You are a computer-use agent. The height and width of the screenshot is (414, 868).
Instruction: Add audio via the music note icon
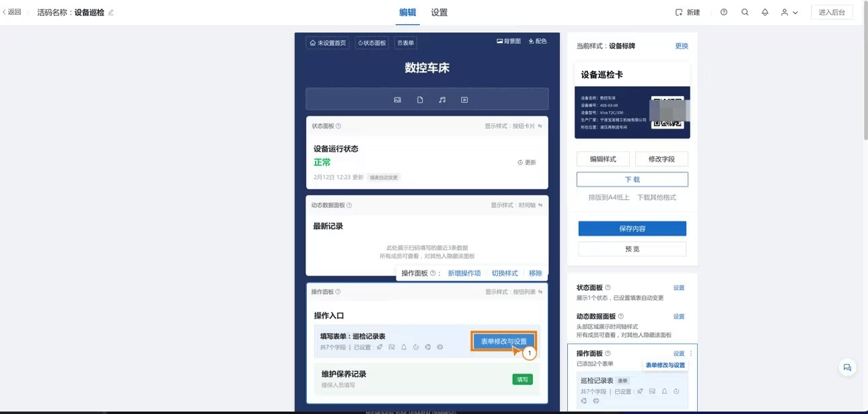click(442, 100)
